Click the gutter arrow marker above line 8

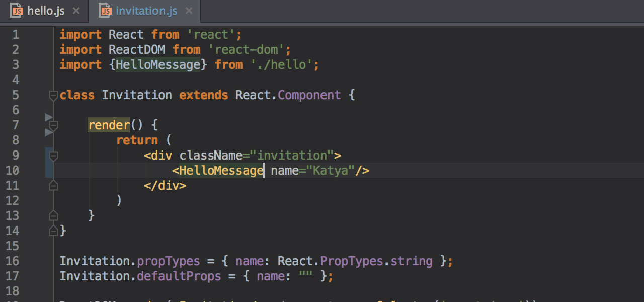(49, 133)
